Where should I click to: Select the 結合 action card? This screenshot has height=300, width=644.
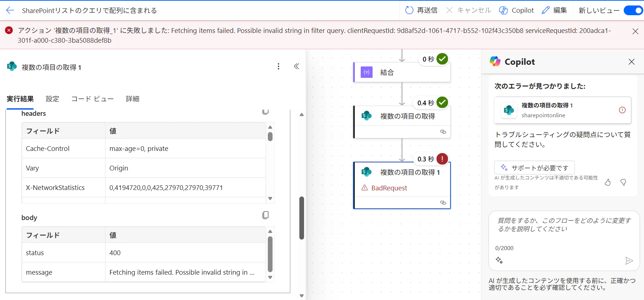tap(402, 72)
